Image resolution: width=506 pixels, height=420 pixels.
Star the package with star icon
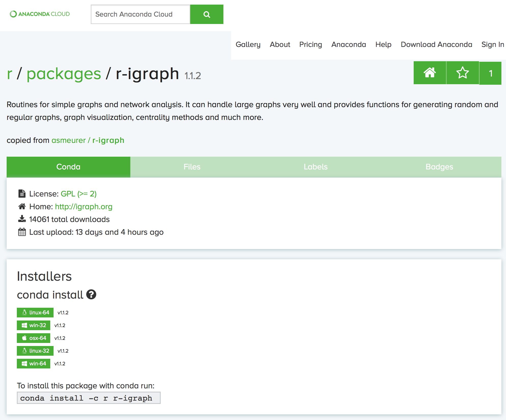tap(462, 73)
